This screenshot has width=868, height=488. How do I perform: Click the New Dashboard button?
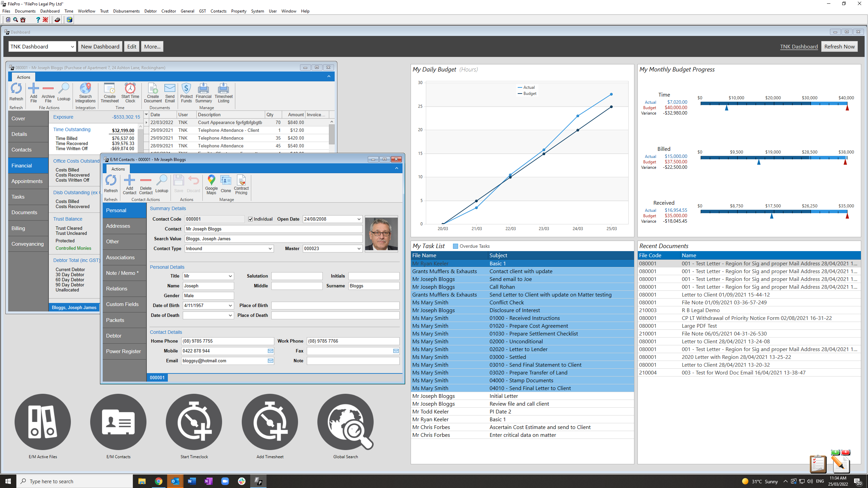click(100, 46)
